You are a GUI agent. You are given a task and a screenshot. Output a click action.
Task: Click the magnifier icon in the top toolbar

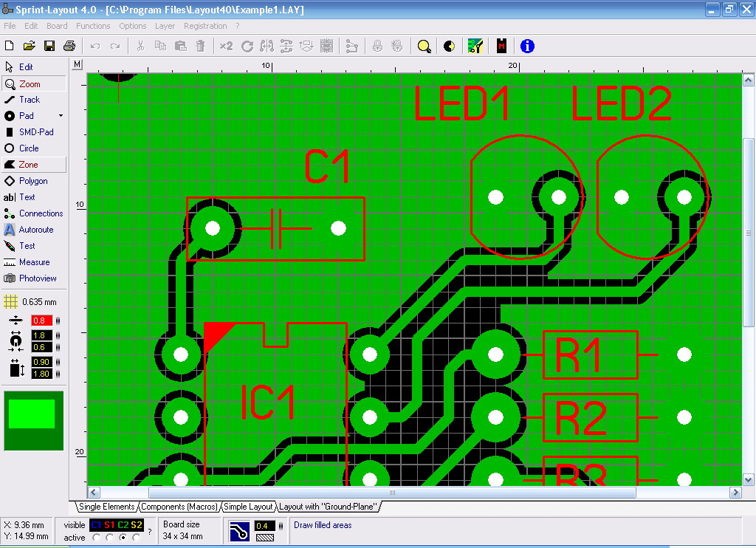click(x=424, y=46)
